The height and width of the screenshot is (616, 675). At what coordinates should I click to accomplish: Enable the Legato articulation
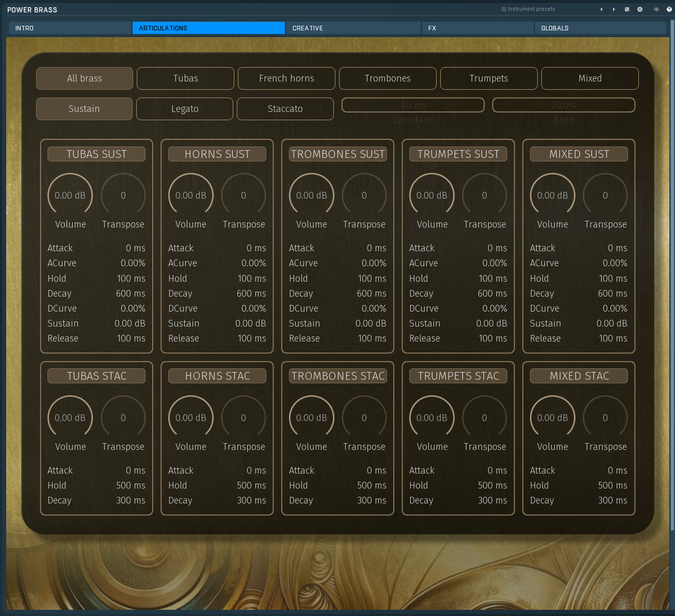(x=184, y=108)
